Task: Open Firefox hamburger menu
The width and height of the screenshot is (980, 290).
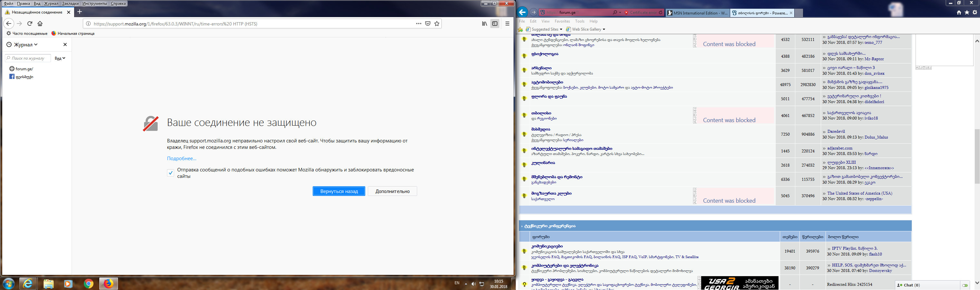Action: 507,24
